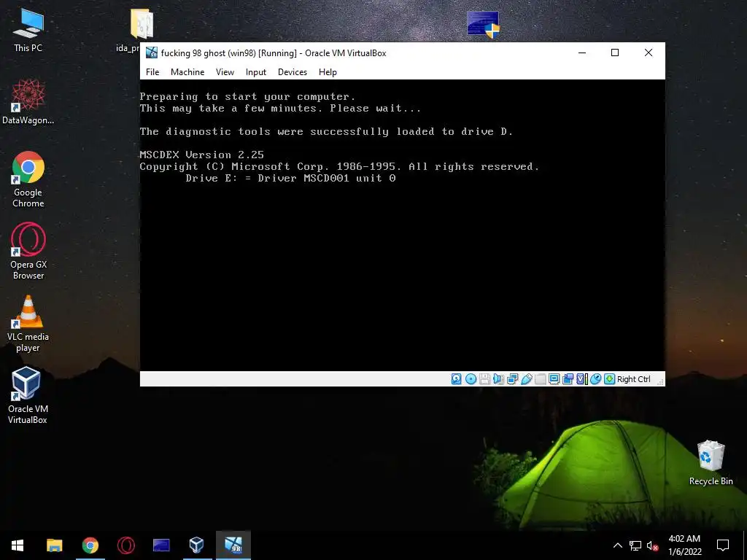Minimize the VirtualBox VM window
The height and width of the screenshot is (560, 747).
581,52
